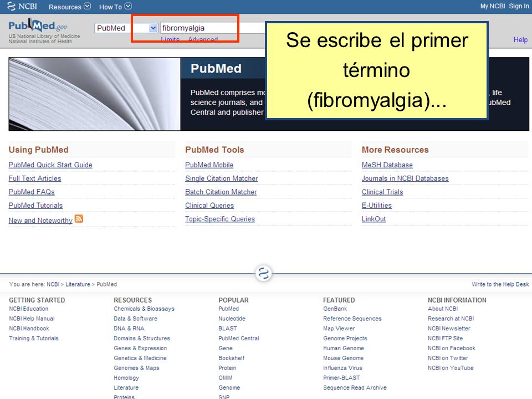Open the PubMed database selector dropdown
The width and height of the screenshot is (532, 399).
point(126,28)
